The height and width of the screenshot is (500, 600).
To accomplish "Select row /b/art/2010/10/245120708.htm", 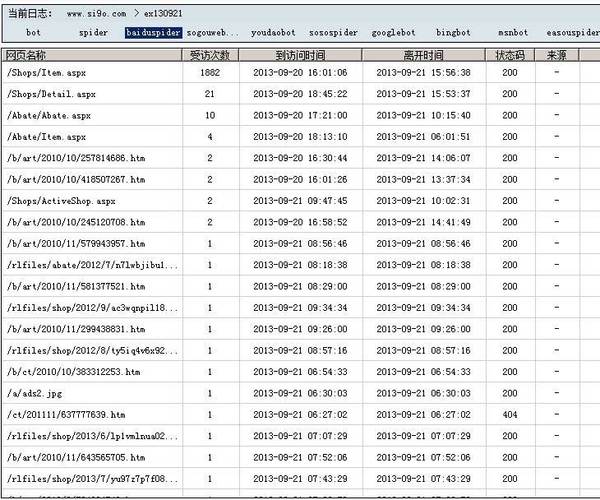I will [x=301, y=222].
